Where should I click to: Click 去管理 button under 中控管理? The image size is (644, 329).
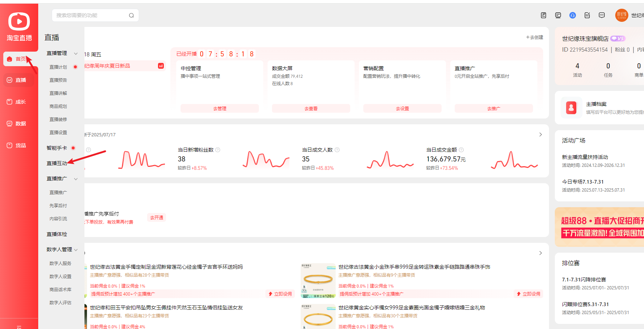click(x=220, y=108)
